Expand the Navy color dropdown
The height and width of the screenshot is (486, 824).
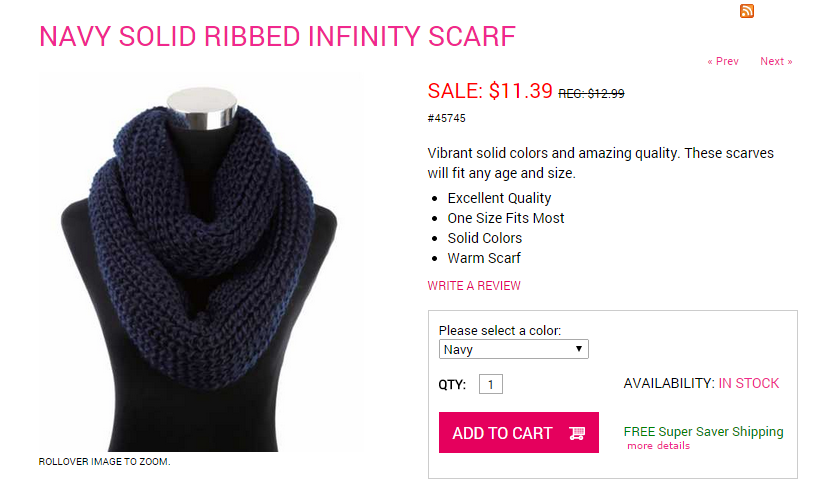pos(514,349)
